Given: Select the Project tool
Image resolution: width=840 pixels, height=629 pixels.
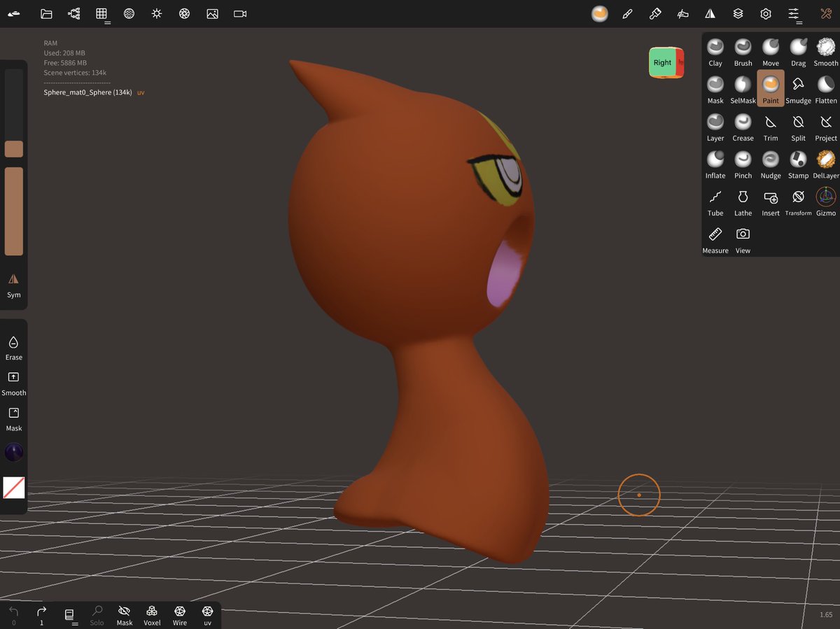Looking at the screenshot, I should pyautogui.click(x=826, y=127).
